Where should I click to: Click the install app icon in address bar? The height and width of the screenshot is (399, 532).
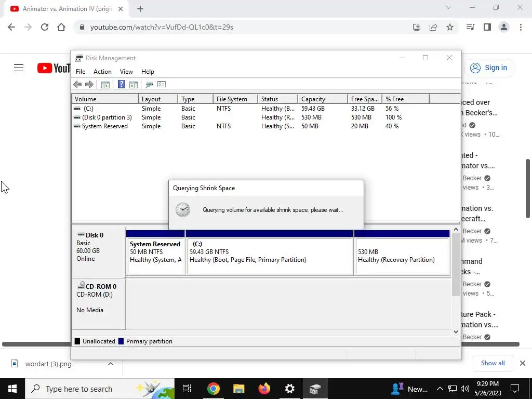click(417, 27)
